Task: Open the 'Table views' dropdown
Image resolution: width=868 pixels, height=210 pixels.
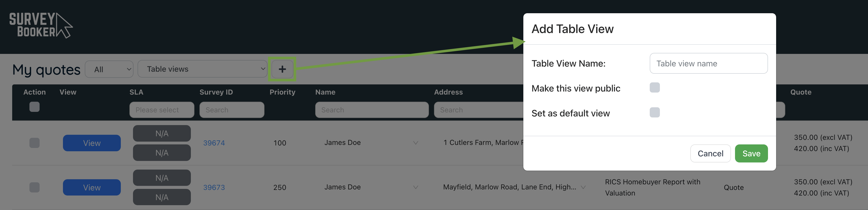Action: [x=202, y=69]
